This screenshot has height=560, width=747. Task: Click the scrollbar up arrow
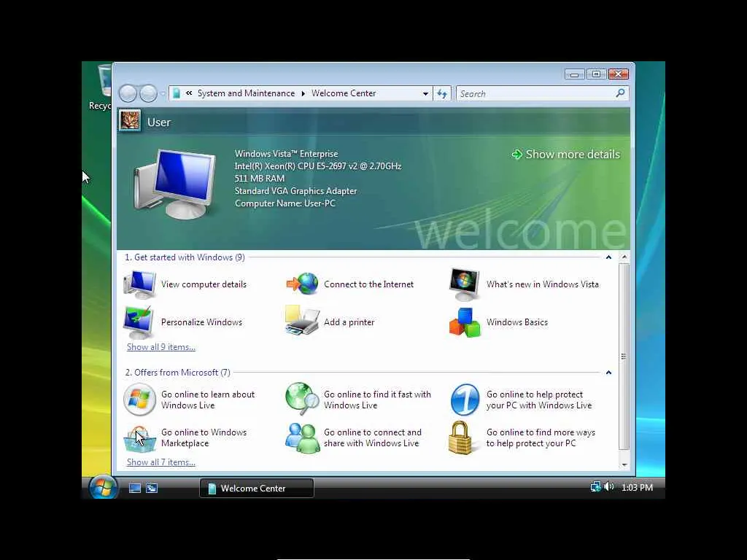pos(624,257)
